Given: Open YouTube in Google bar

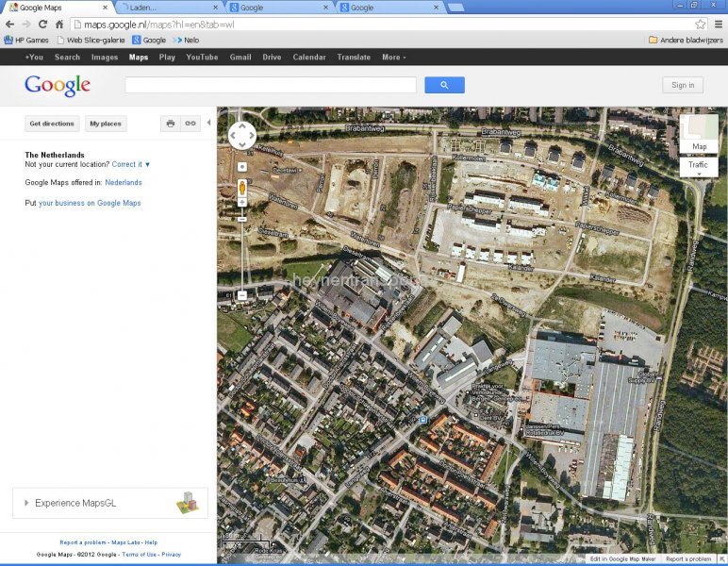Looking at the screenshot, I should (x=202, y=58).
